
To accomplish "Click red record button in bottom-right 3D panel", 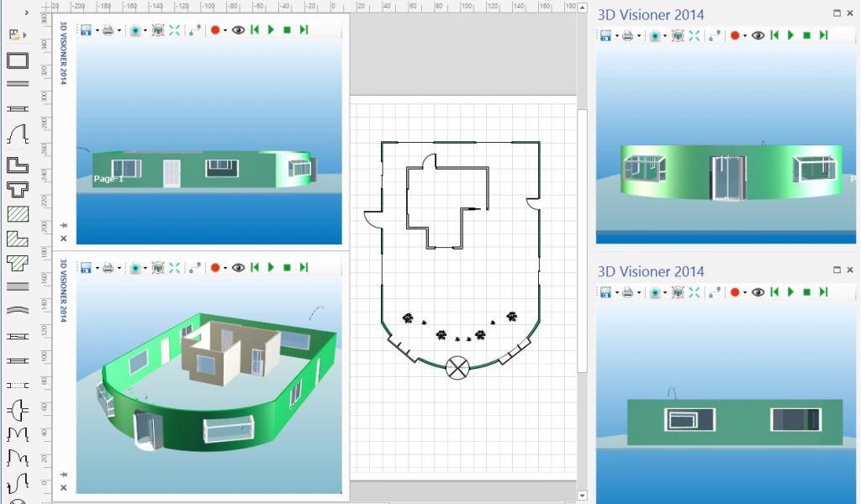I will pos(735,292).
